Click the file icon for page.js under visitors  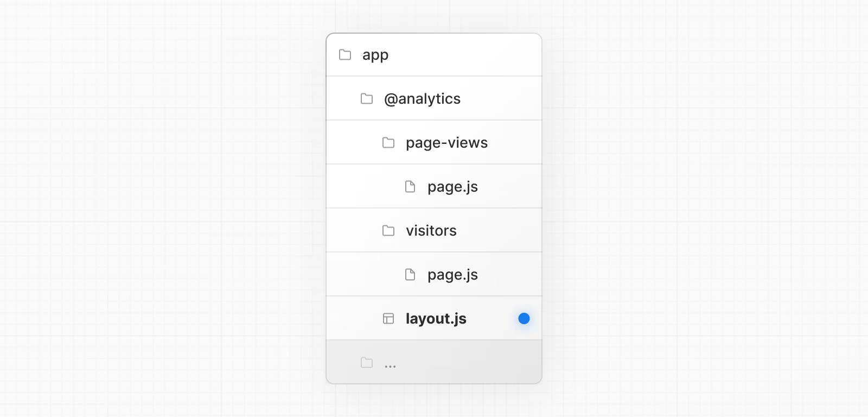[410, 274]
